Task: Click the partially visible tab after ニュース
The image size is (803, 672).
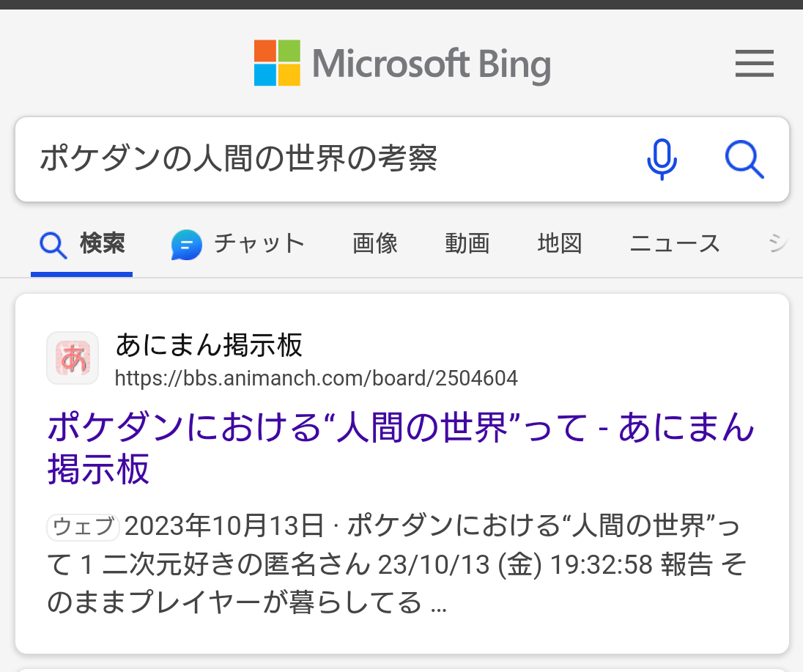Action: 778,243
